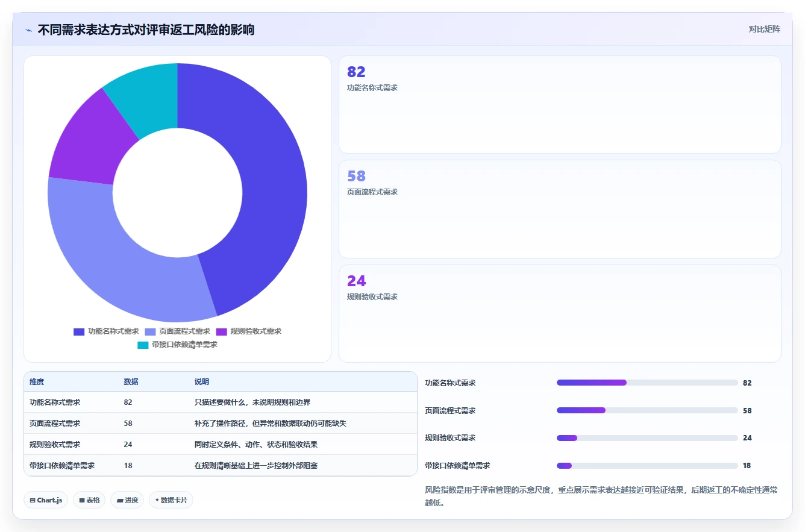This screenshot has height=532, width=805.
Task: Click the 规则验收式需求 progress bar
Action: pyautogui.click(x=647, y=438)
